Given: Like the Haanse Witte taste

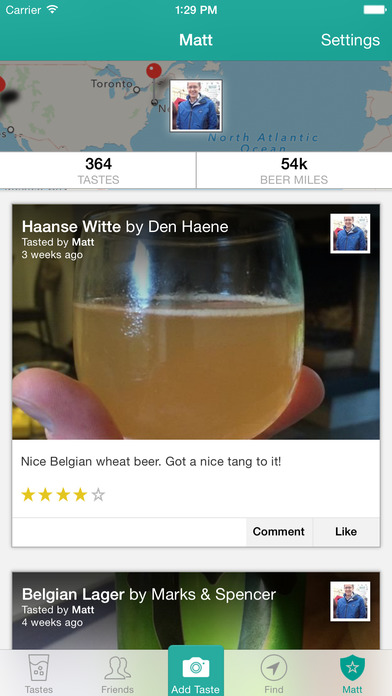Looking at the screenshot, I should click(346, 532).
